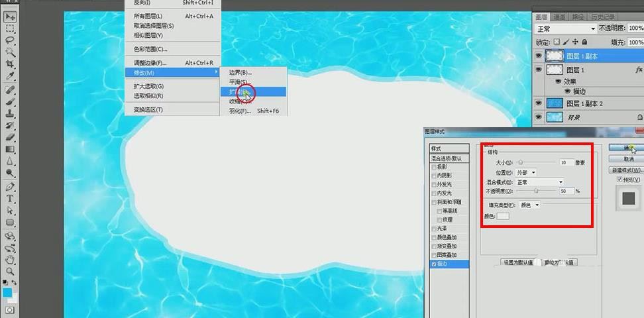644x318 pixels.
Task: Enable the 投影 drop shadow checkbox
Action: click(x=434, y=167)
